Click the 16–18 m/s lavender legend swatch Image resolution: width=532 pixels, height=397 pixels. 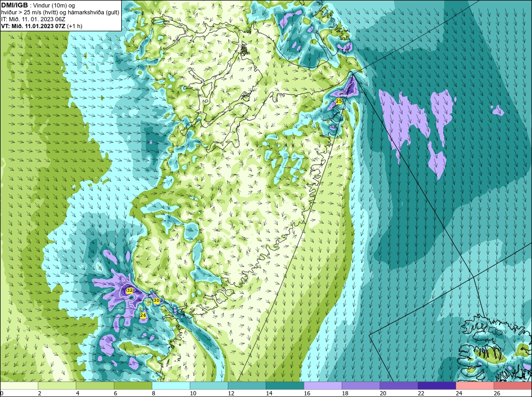tap(323, 385)
